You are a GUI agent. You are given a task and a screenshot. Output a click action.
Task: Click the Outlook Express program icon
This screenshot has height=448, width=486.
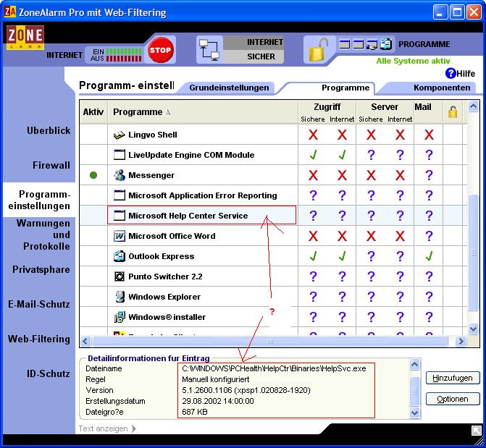(119, 256)
